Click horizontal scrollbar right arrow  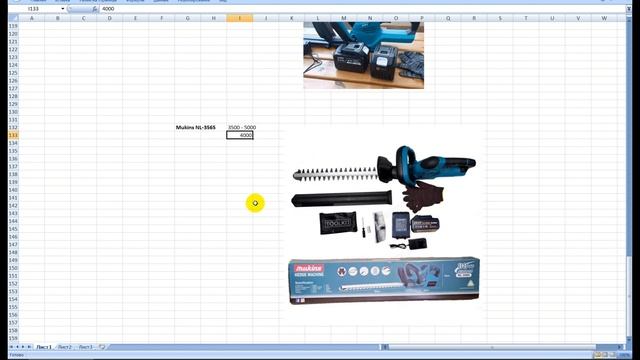(620, 347)
